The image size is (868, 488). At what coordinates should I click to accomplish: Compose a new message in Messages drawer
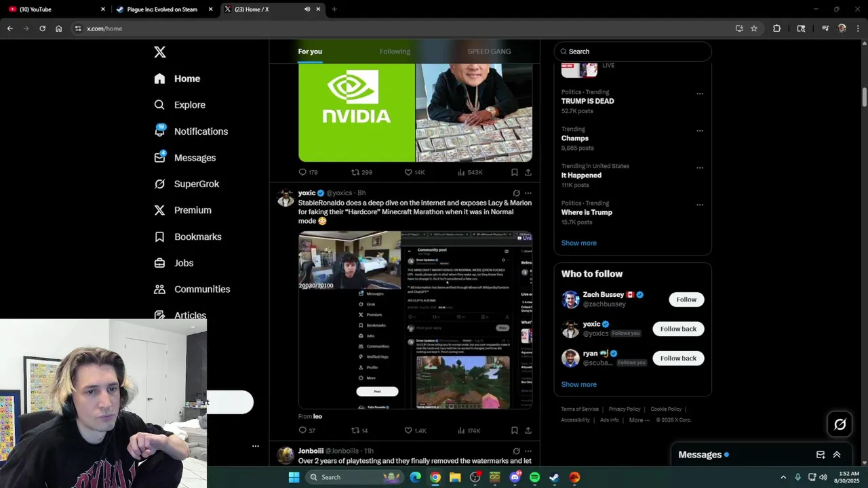pyautogui.click(x=821, y=455)
